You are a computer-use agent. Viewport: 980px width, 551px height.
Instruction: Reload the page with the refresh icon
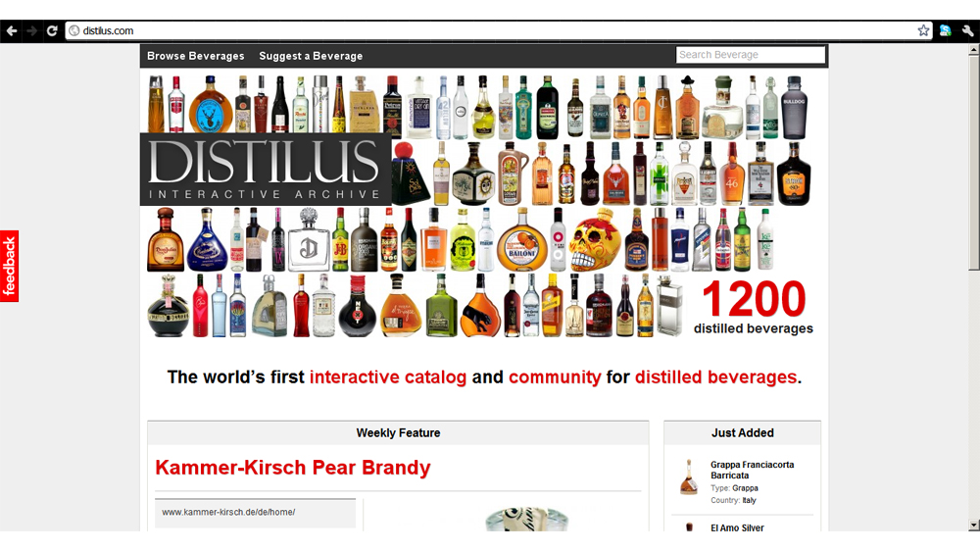point(52,31)
